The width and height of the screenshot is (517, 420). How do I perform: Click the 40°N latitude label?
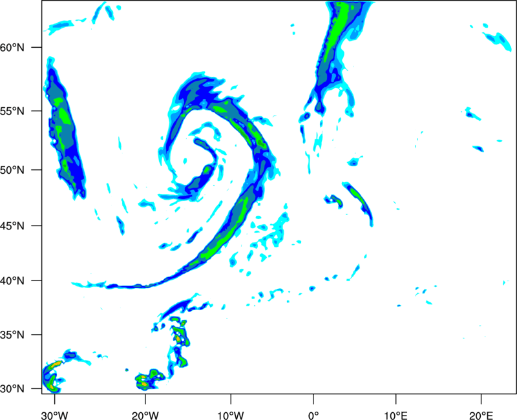12,281
